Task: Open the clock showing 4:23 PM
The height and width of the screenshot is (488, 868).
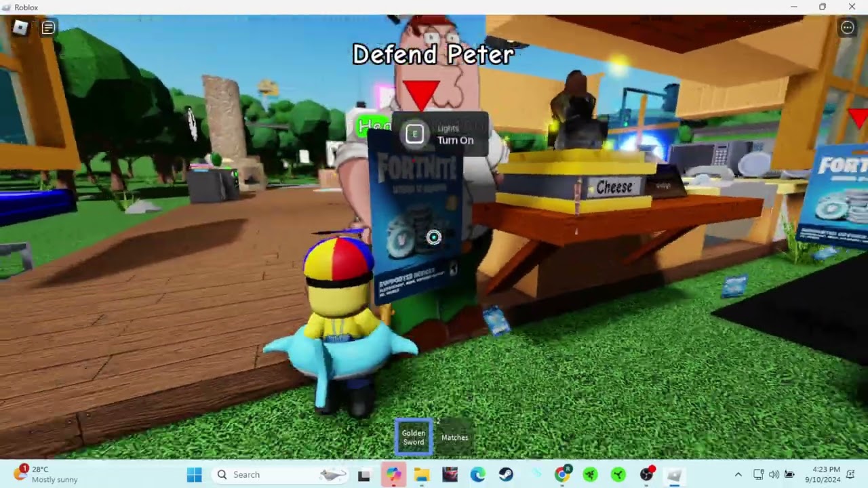Action: click(822, 474)
